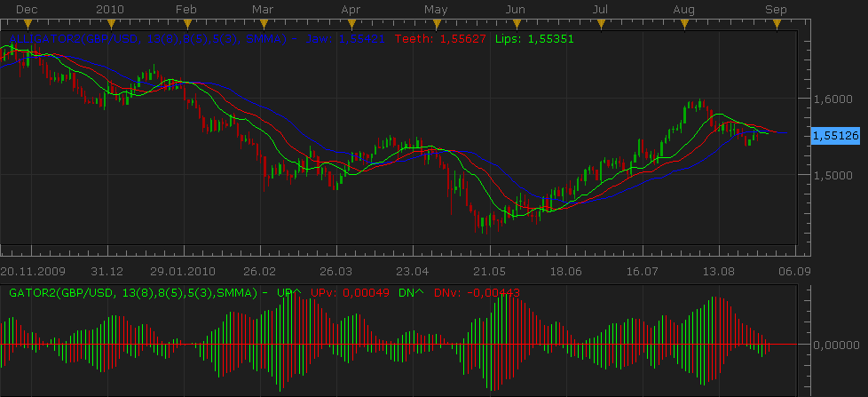Click the 29.01.2010 date label
The height and width of the screenshot is (397, 868).
183,272
